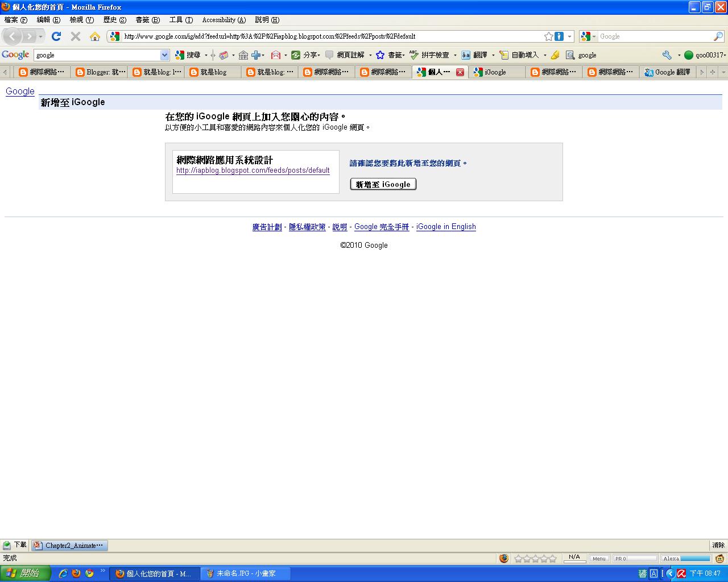
Task: Click the bank building icon on toolbar
Action: click(x=243, y=55)
